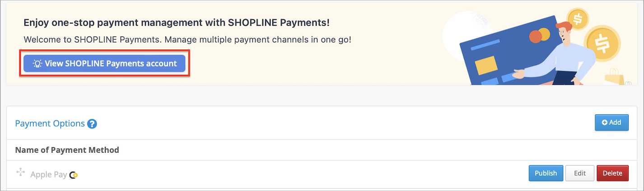Click the "Welcome to SHOPLINE Payments" description text
Image resolution: width=644 pixels, height=191 pixels.
187,39
